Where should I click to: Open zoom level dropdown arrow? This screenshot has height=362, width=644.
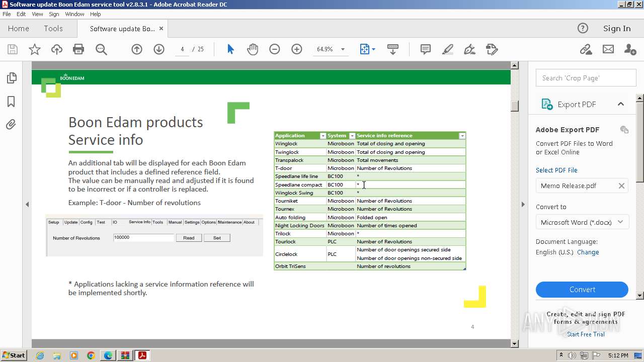click(x=343, y=49)
